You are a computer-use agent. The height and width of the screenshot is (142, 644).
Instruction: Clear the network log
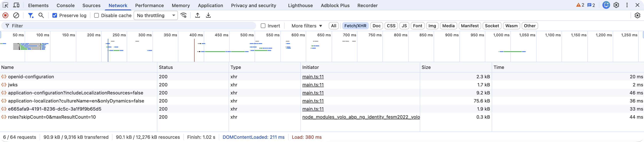16,15
